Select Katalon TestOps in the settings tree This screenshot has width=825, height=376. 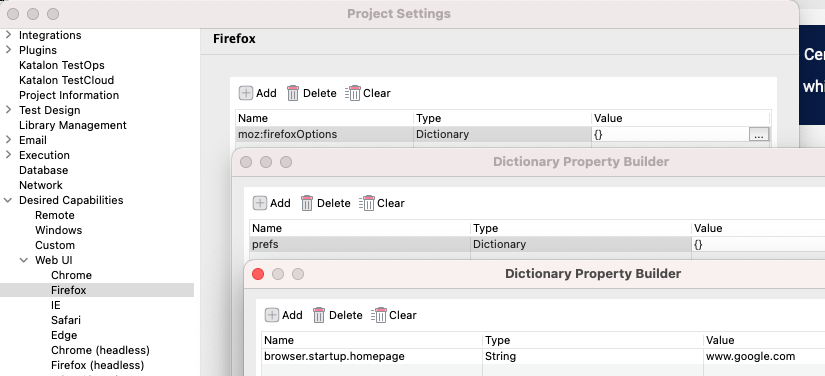pos(62,65)
